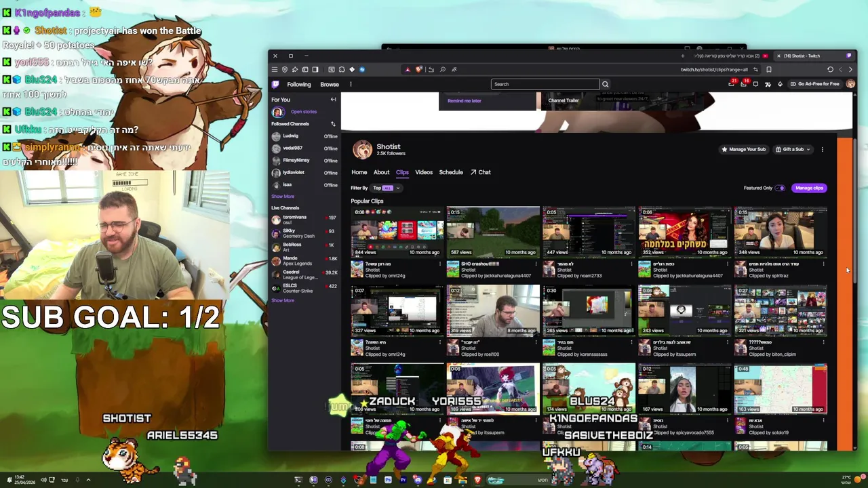This screenshot has width=868, height=488.
Task: Click the Remind me later button
Action: coord(465,101)
